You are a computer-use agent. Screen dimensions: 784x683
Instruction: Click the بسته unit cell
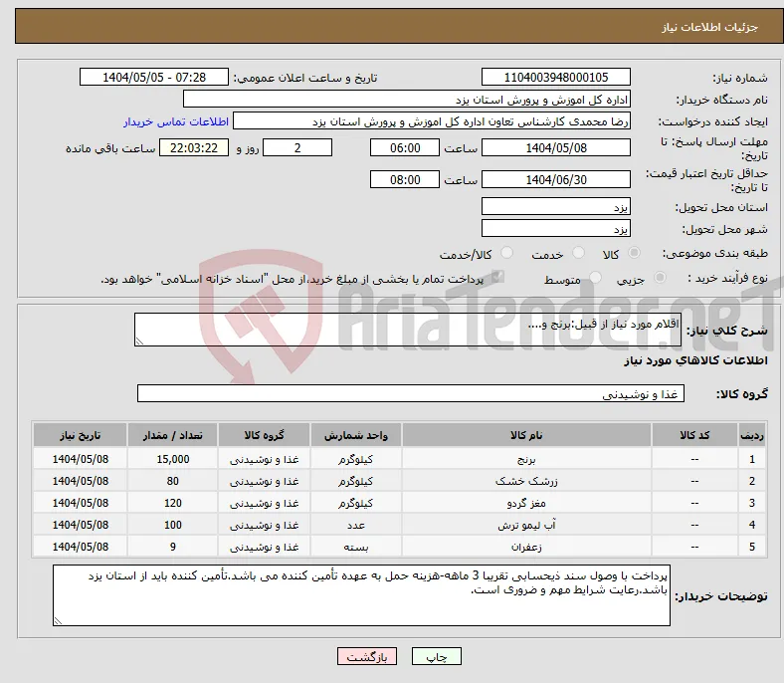(x=355, y=547)
